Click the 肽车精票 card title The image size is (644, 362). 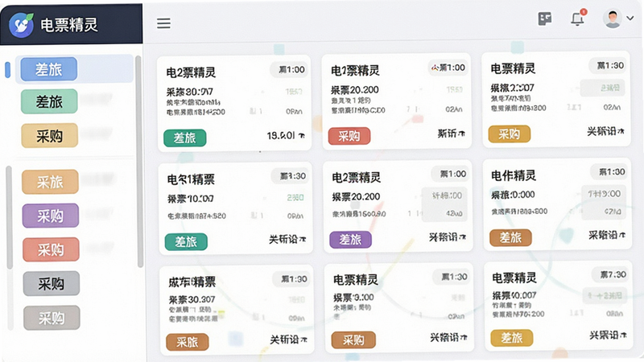click(x=192, y=282)
